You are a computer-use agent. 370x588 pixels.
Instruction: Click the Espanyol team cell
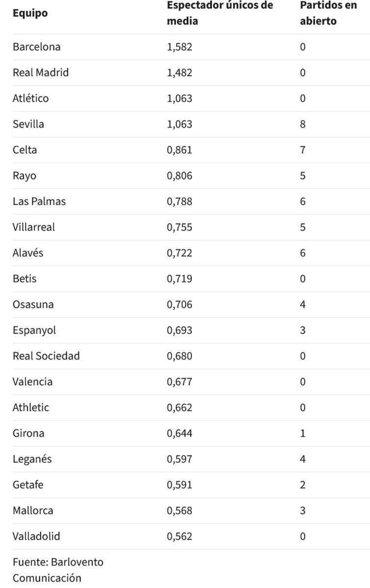click(34, 331)
